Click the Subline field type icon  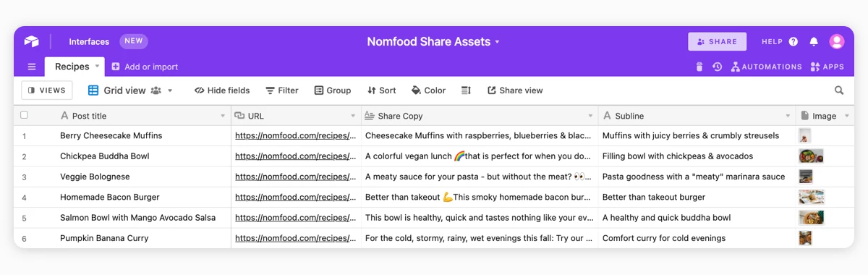607,116
